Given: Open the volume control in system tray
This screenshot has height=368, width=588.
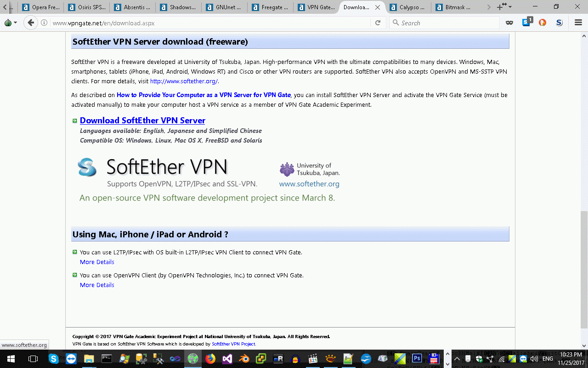Looking at the screenshot, I should coord(534,359).
